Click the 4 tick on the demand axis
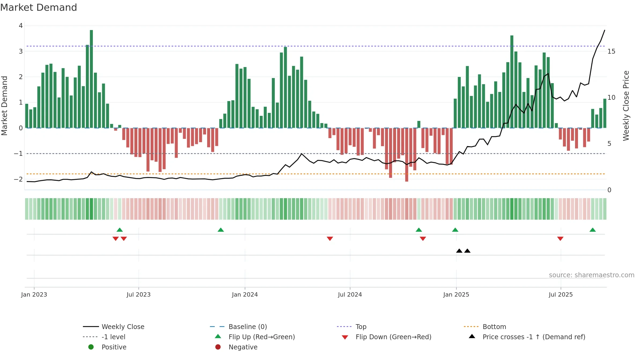Screen dimensions: 644x362 pos(21,26)
